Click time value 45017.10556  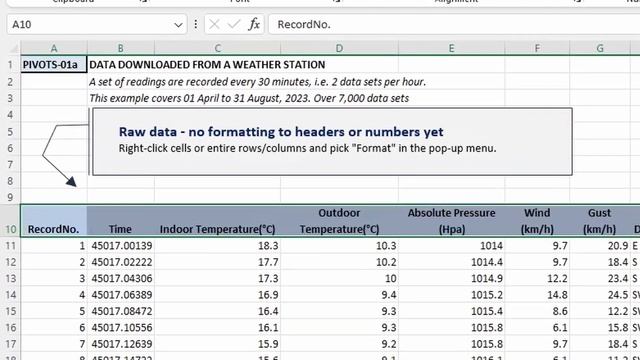[x=121, y=327]
